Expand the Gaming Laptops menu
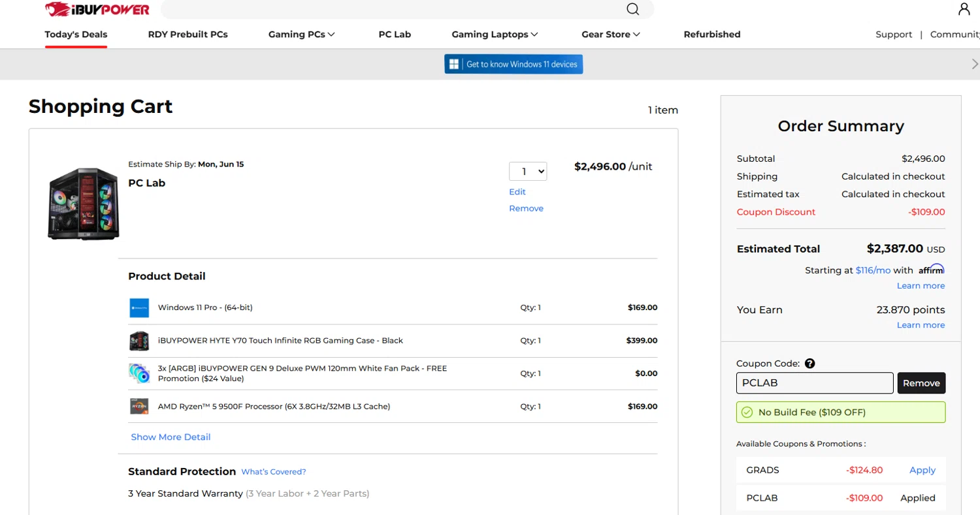 (495, 35)
